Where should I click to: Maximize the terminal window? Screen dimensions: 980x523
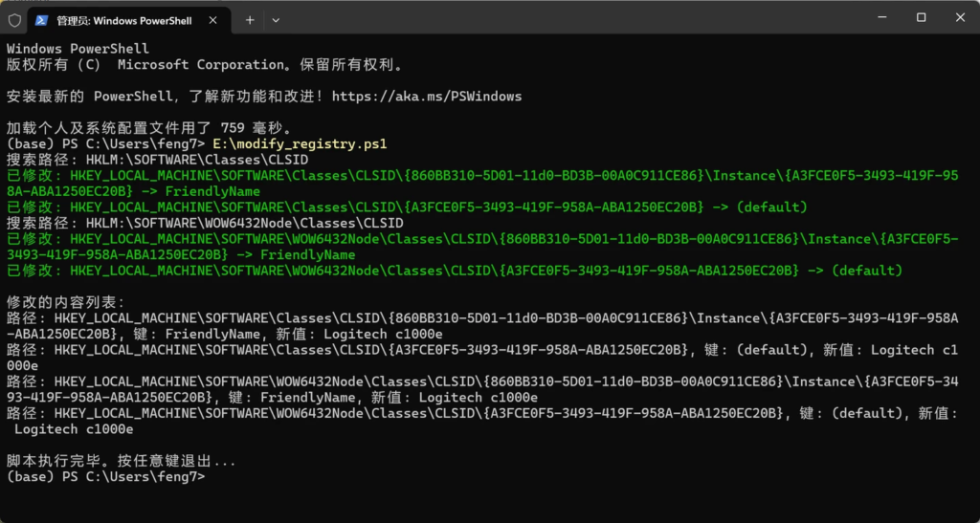coord(921,17)
